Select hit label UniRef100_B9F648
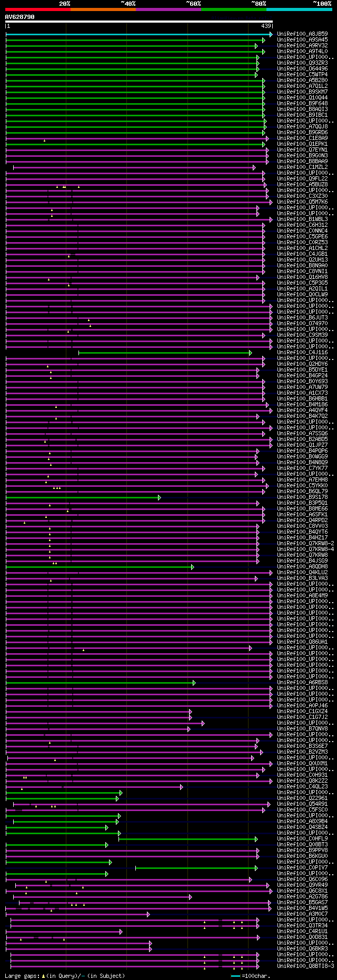 point(302,104)
